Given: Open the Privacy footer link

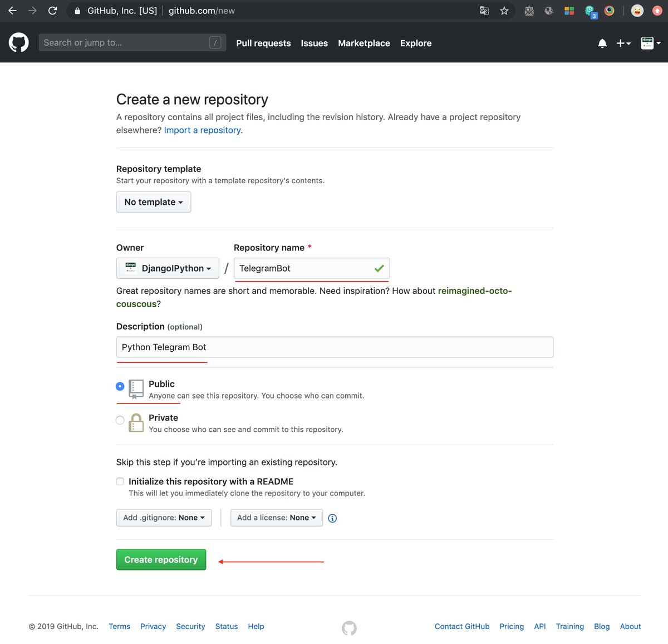Looking at the screenshot, I should click(x=153, y=626).
